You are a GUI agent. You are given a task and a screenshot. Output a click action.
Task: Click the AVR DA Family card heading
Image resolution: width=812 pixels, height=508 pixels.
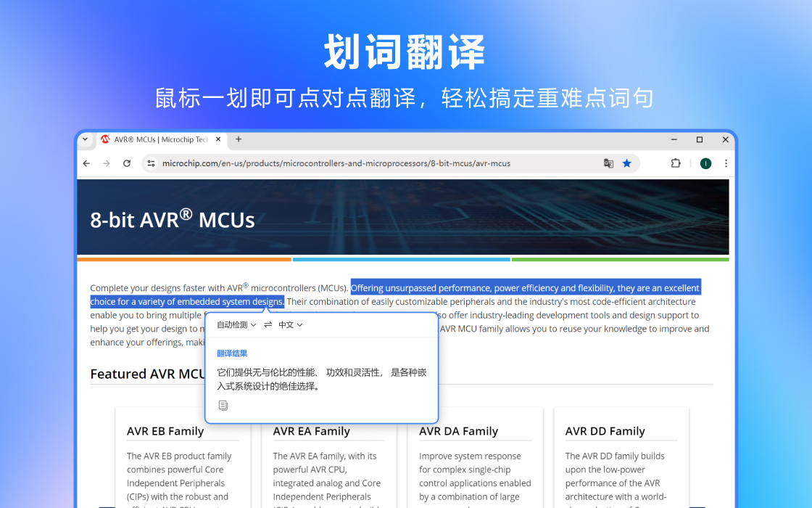[458, 431]
